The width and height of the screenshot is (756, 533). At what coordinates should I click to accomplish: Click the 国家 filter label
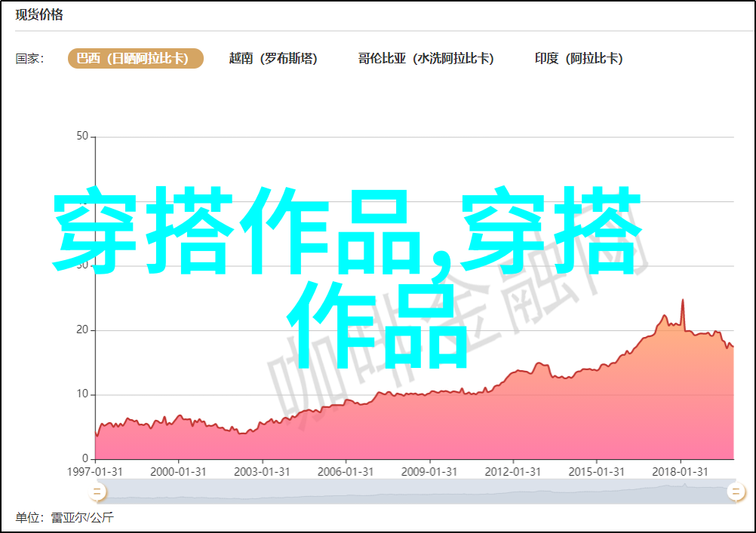coord(29,59)
